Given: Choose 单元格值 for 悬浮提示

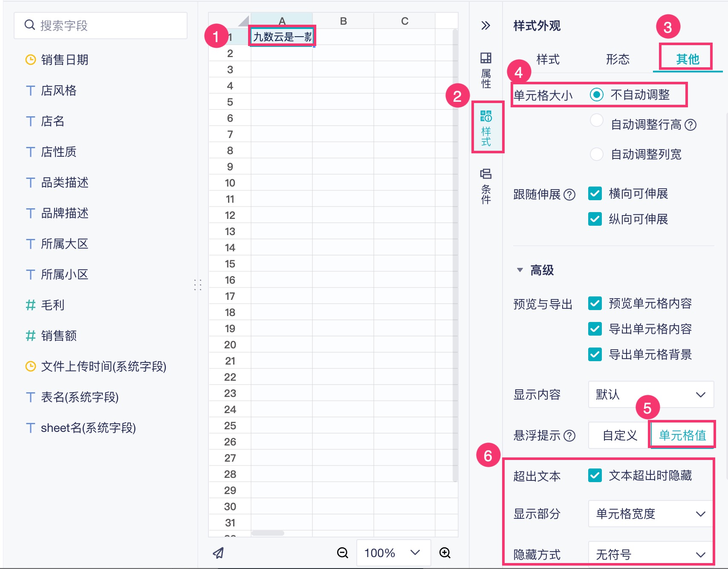Looking at the screenshot, I should [x=682, y=435].
